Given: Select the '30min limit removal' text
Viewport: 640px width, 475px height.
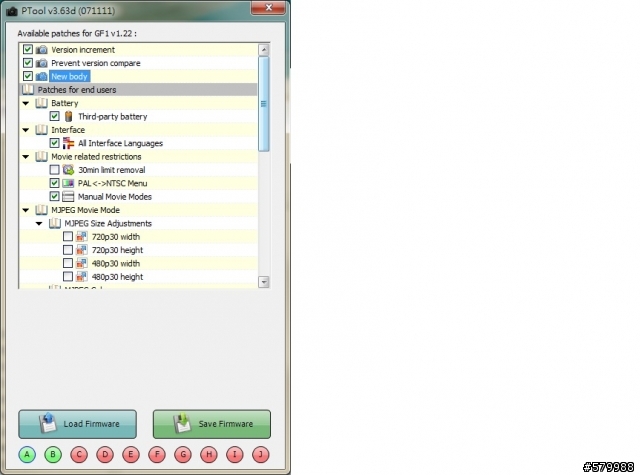Looking at the screenshot, I should click(111, 170).
